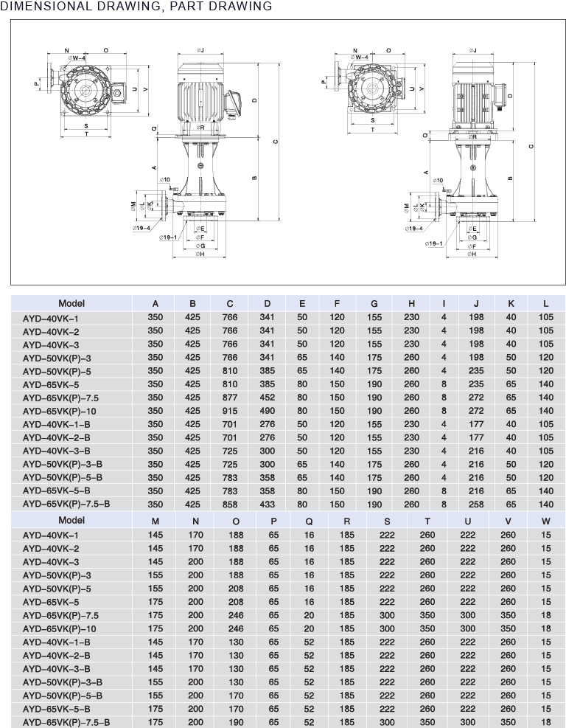This screenshot has height=728, width=566.
Task: Click AYD-50VK(P)-3 model name in A–L table
Action: (57, 358)
